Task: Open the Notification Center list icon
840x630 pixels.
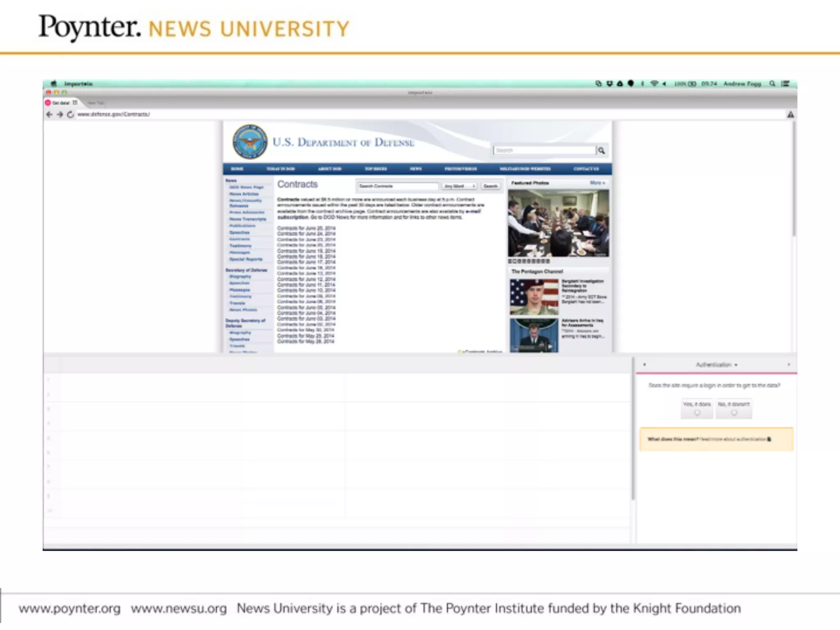Action: (x=785, y=84)
